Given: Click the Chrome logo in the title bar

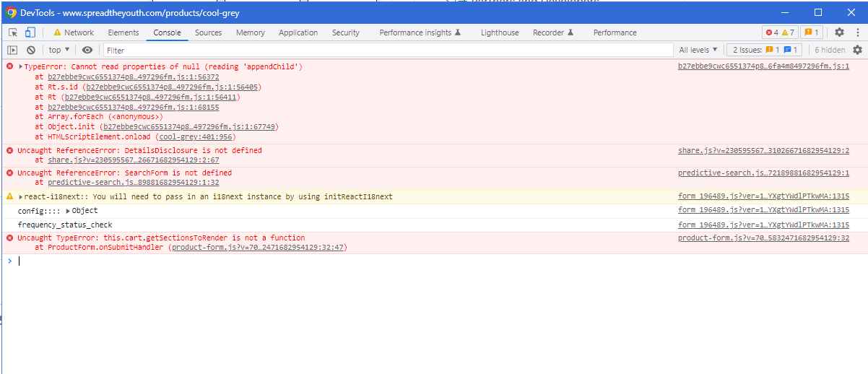Looking at the screenshot, I should (x=11, y=12).
